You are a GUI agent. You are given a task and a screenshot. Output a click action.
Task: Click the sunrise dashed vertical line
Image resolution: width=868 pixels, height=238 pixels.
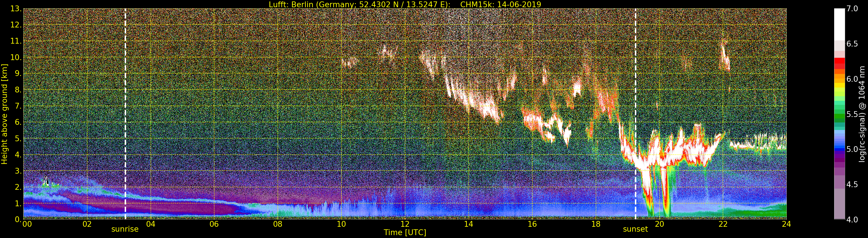point(125,114)
